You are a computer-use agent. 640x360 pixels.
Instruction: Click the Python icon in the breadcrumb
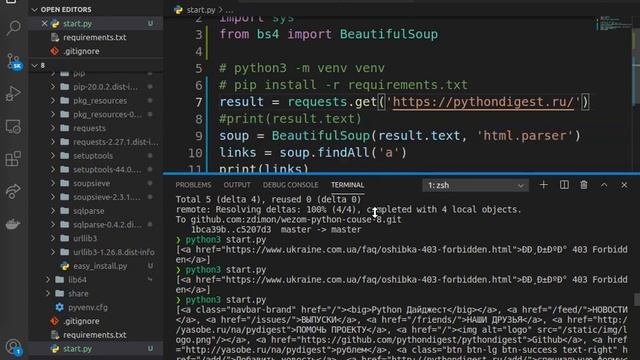pyautogui.click(x=178, y=9)
